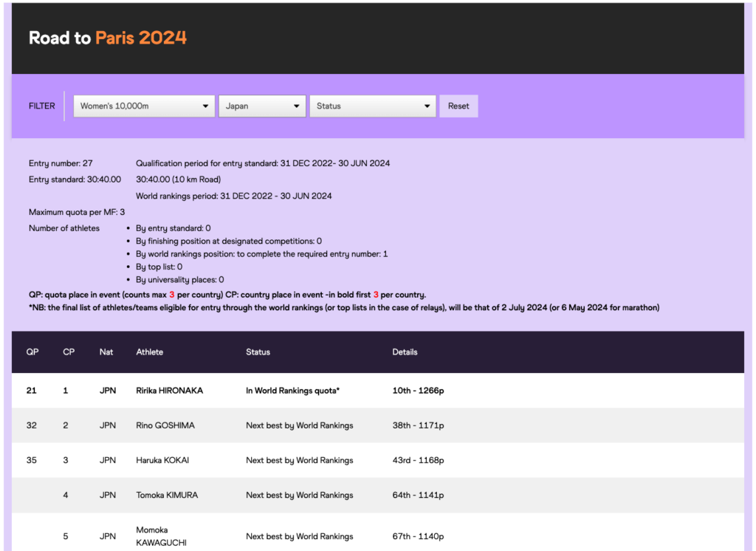Expand the Japan country dropdown
The width and height of the screenshot is (756, 551).
(262, 106)
